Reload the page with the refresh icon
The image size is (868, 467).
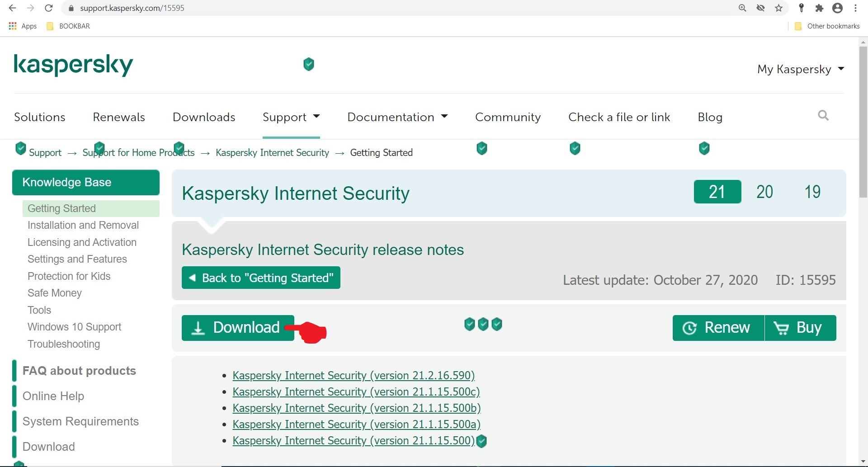(49, 8)
